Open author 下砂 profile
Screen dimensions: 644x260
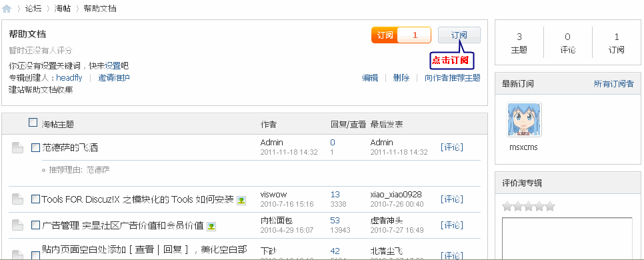(x=269, y=250)
